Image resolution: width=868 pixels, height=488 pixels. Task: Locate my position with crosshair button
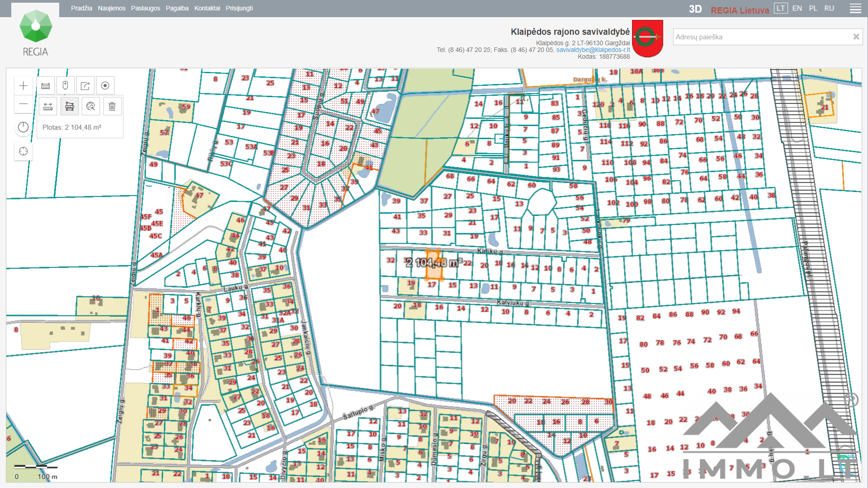(x=24, y=151)
